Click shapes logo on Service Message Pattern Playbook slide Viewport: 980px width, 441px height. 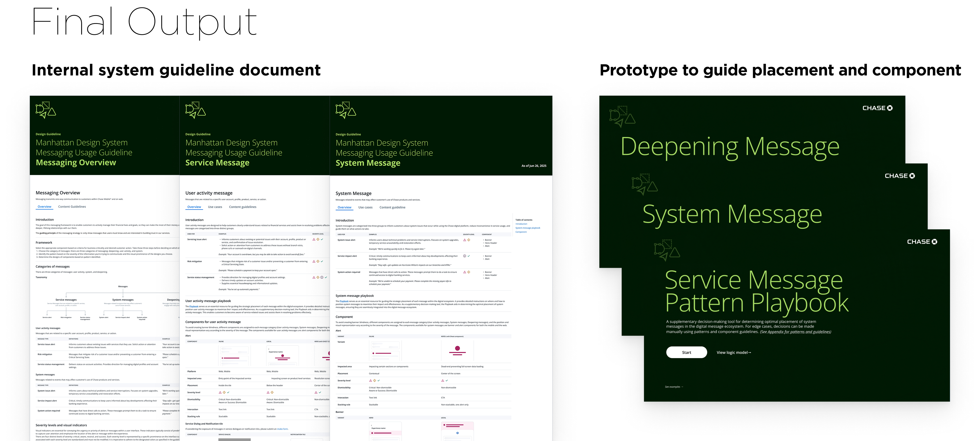(x=667, y=250)
